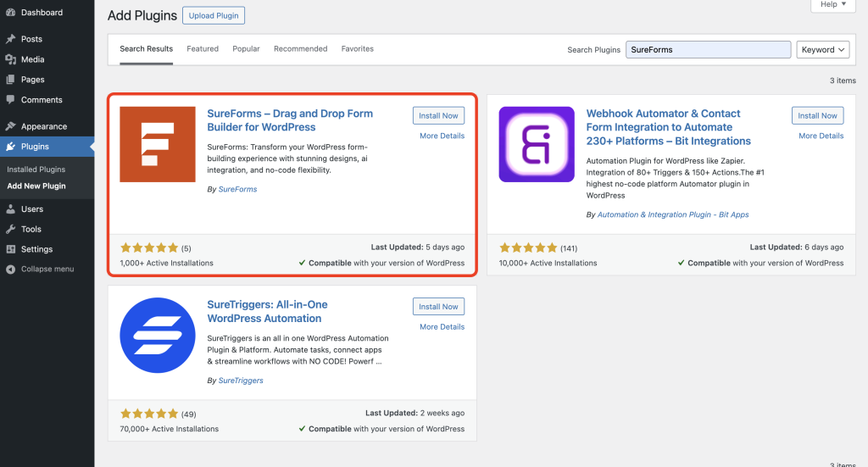The height and width of the screenshot is (467, 868).
Task: Click the Plugins plug icon
Action: pyautogui.click(x=10, y=147)
